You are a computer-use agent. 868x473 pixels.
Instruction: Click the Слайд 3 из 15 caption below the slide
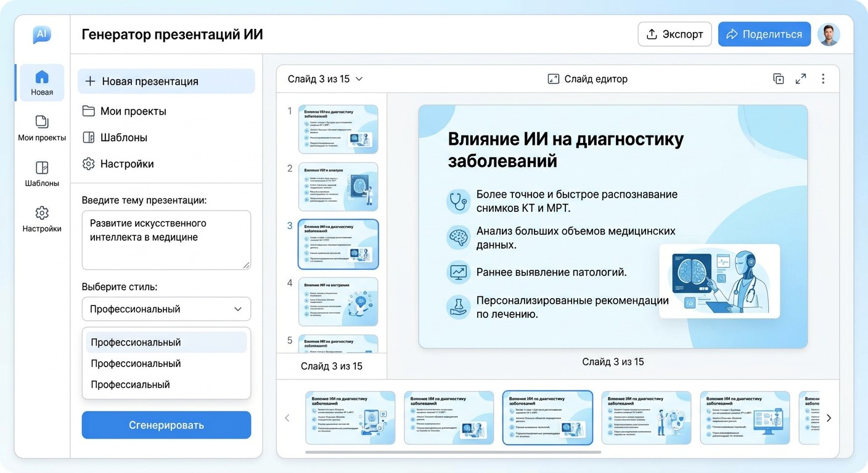[613, 362]
